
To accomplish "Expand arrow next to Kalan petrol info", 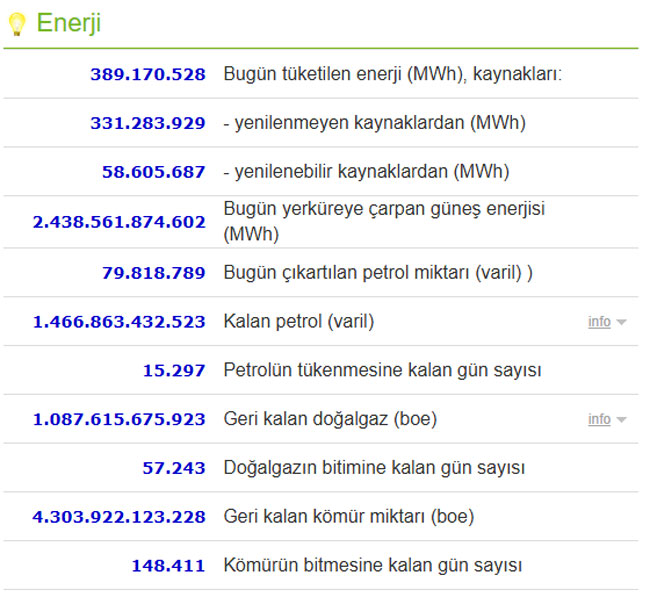I will 621,322.
